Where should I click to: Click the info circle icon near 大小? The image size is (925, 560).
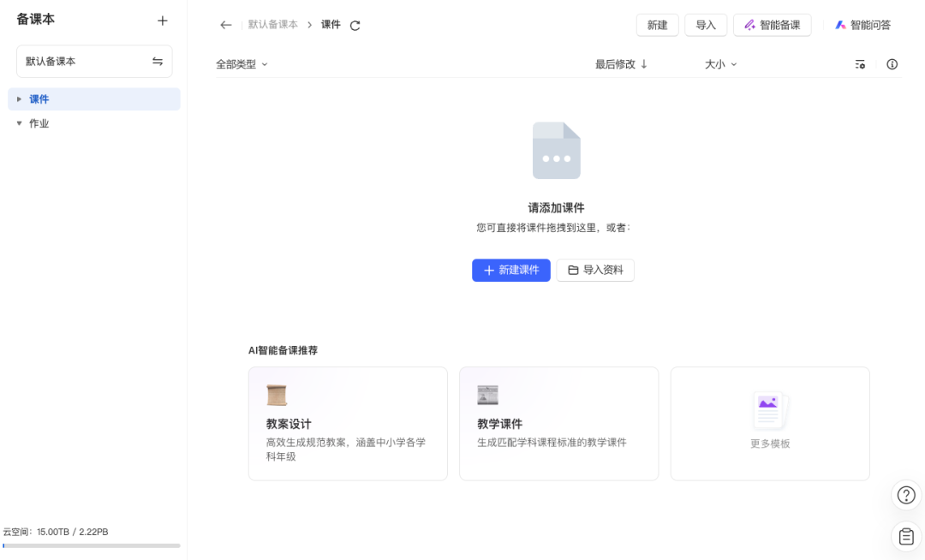[x=892, y=63]
